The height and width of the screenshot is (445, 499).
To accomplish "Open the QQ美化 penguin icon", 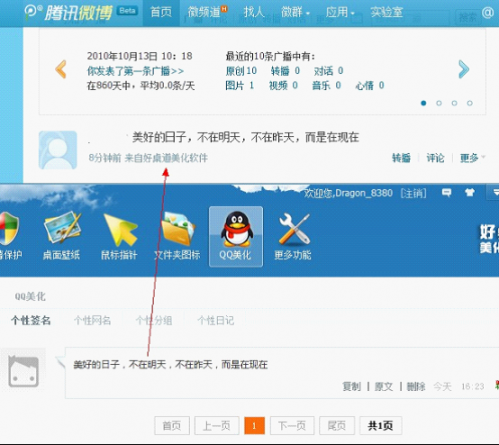I will tap(236, 236).
